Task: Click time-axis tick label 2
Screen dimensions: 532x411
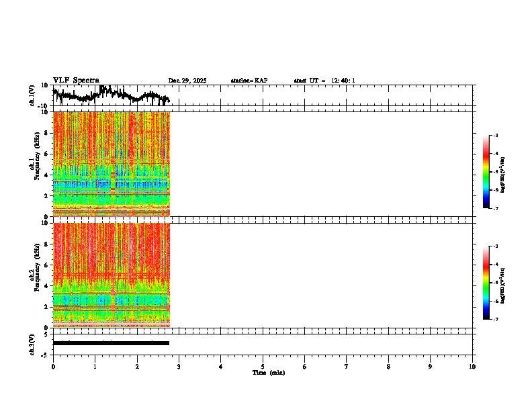Action: tap(137, 366)
